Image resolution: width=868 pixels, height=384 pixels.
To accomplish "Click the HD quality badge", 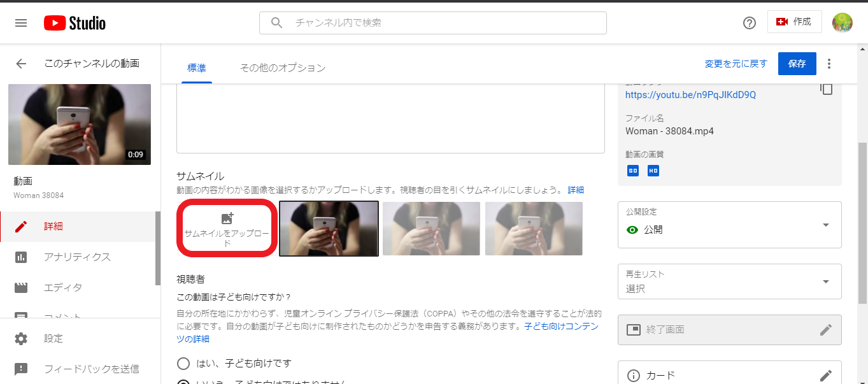I will coord(653,171).
